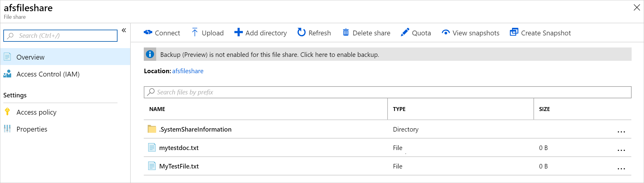
Task: Open the .SystemShareInformation folder
Action: 195,129
